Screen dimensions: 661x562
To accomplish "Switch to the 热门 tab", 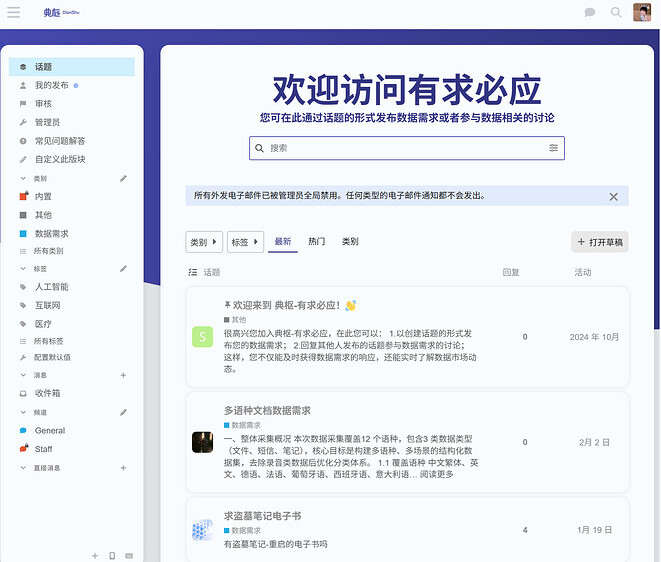I will click(x=316, y=242).
